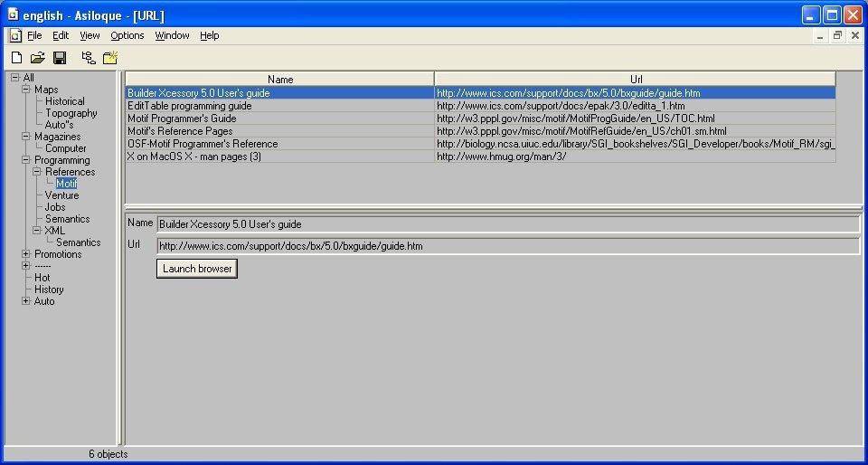Minimize the inner URL document window
The height and width of the screenshot is (465, 868).
pyautogui.click(x=820, y=36)
